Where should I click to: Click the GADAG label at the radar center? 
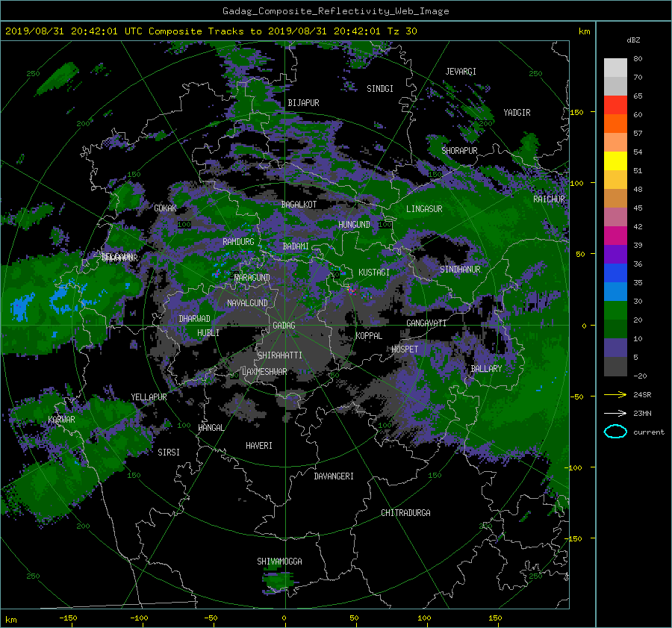(x=284, y=326)
